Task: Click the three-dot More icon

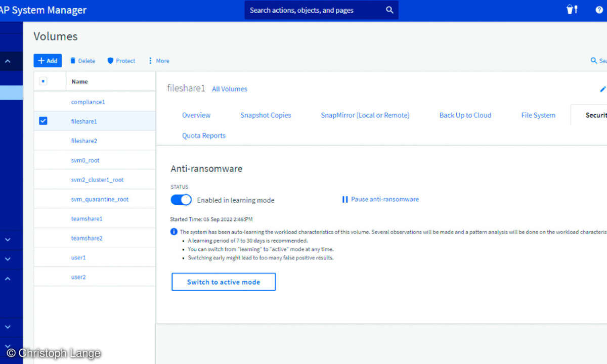Action: [150, 61]
